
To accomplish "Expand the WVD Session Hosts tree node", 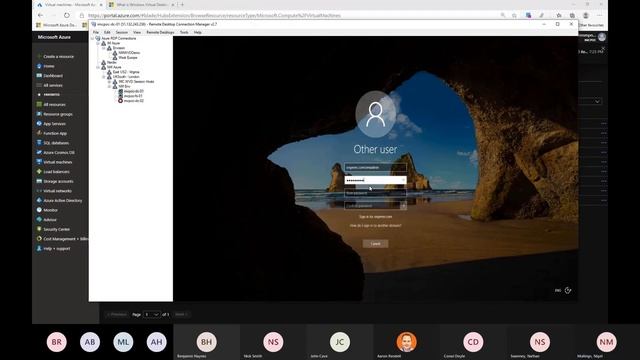I will pos(109,82).
